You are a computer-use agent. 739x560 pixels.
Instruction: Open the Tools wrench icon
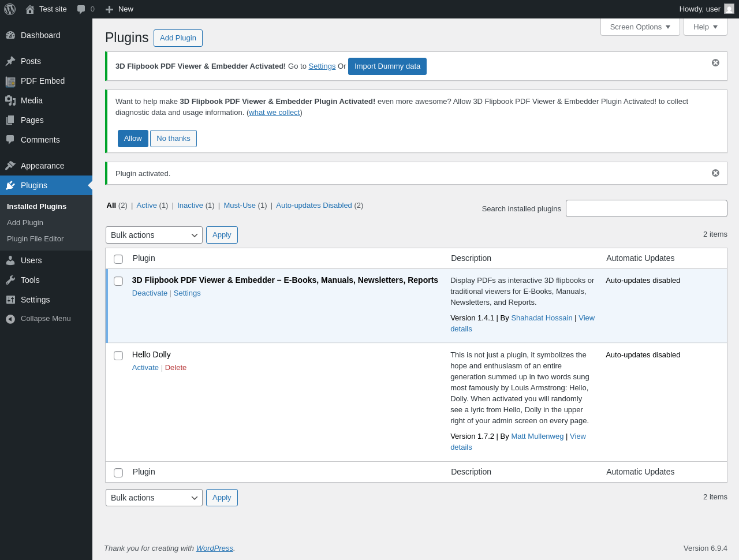click(x=10, y=280)
